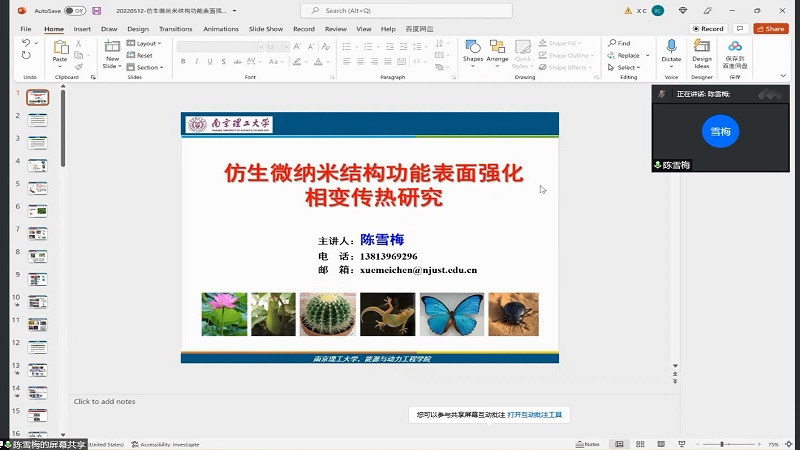The width and height of the screenshot is (800, 450).
Task: Collapse the ribbon with the chevron
Action: 783,76
